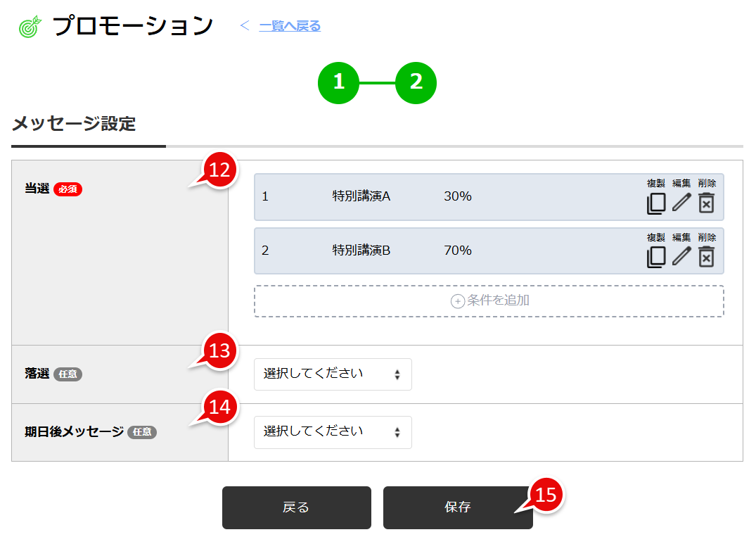756x544 pixels.
Task: Click the 複製 icon for 特別講演A
Action: coord(656,204)
